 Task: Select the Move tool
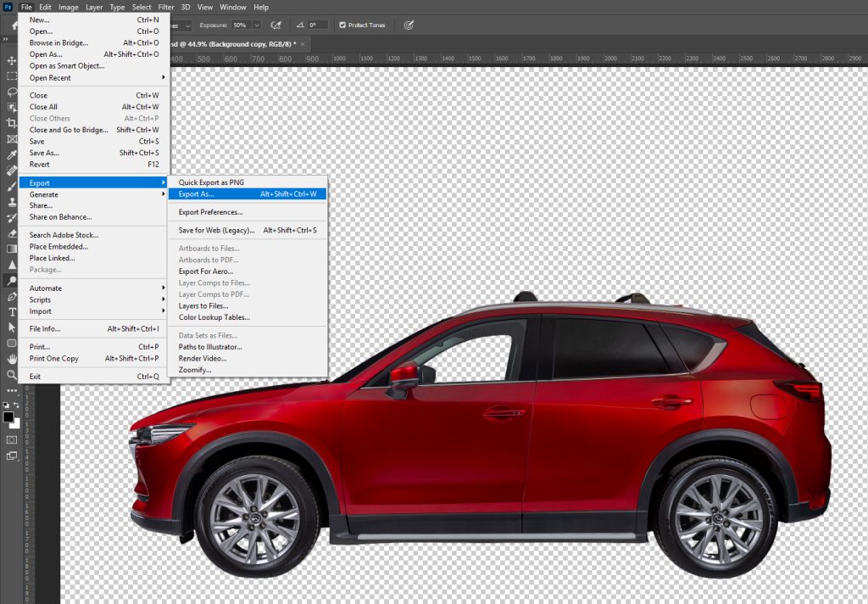tap(12, 61)
